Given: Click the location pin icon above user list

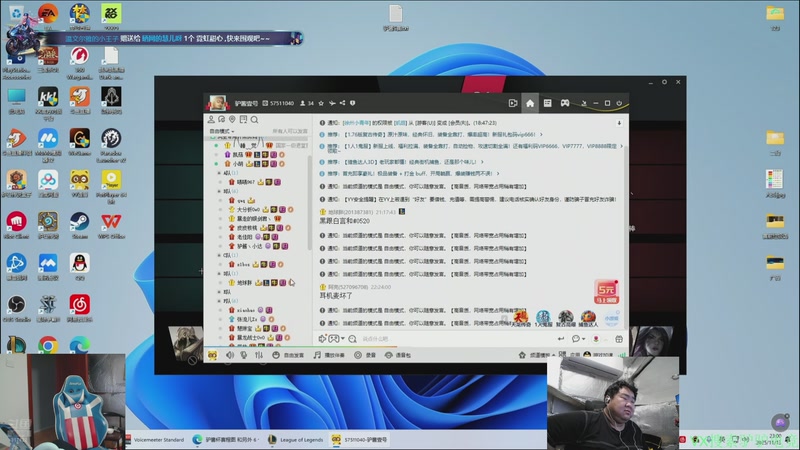Looking at the screenshot, I should pyautogui.click(x=232, y=119).
